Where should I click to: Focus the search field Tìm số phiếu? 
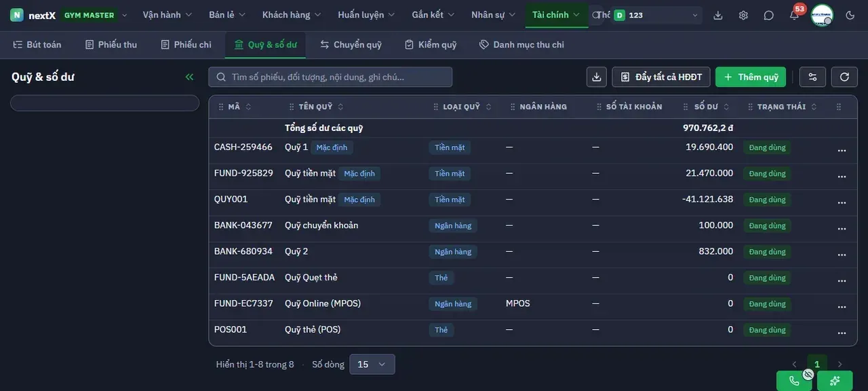click(x=330, y=77)
